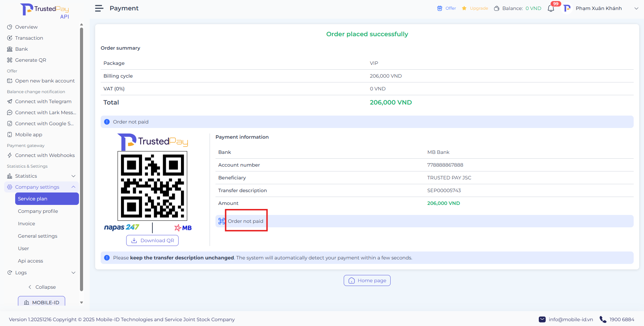
Task: Click the email envelope icon in footer
Action: click(x=542, y=319)
